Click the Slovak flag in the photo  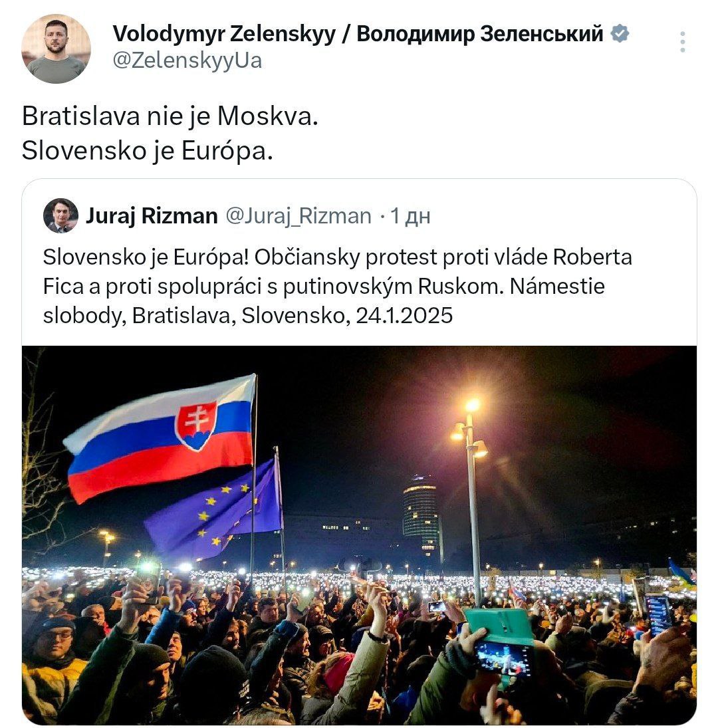160,439
